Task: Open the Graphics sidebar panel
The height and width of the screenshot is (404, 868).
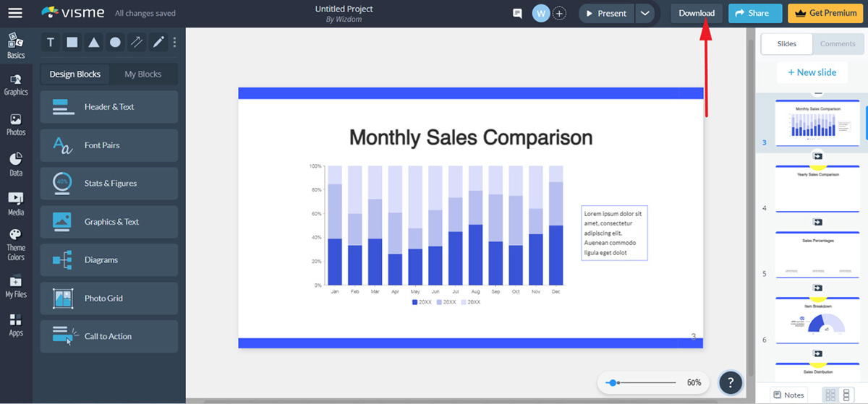Action: coord(16,84)
